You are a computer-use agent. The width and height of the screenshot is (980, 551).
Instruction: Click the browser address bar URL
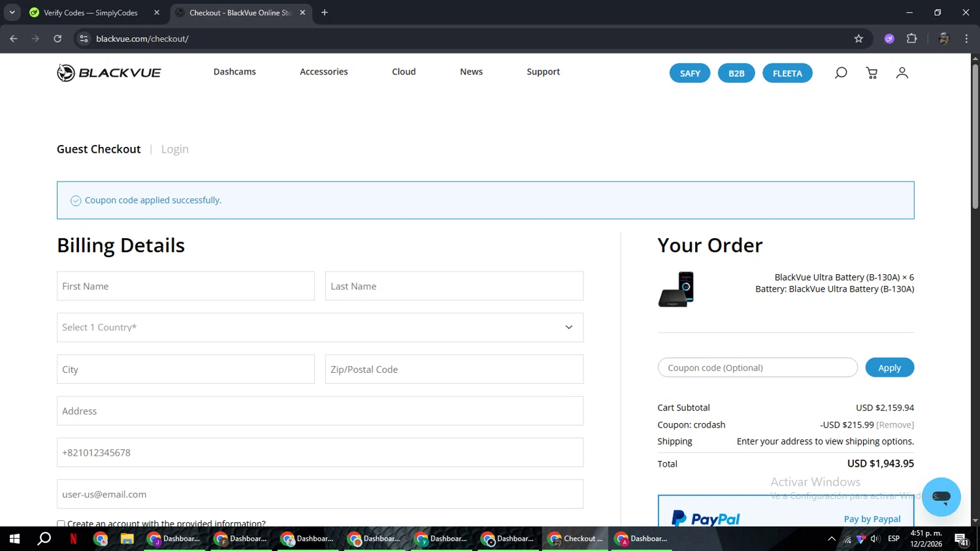pos(142,39)
